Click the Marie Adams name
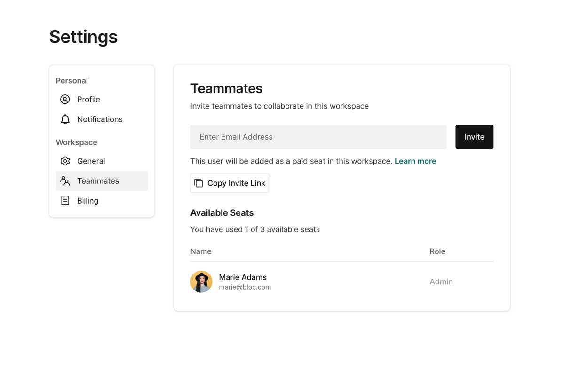 [243, 277]
